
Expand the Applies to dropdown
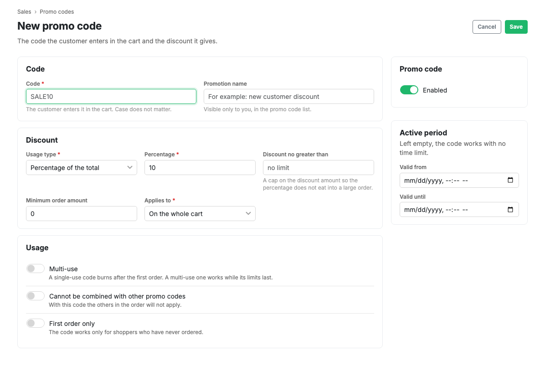click(200, 214)
